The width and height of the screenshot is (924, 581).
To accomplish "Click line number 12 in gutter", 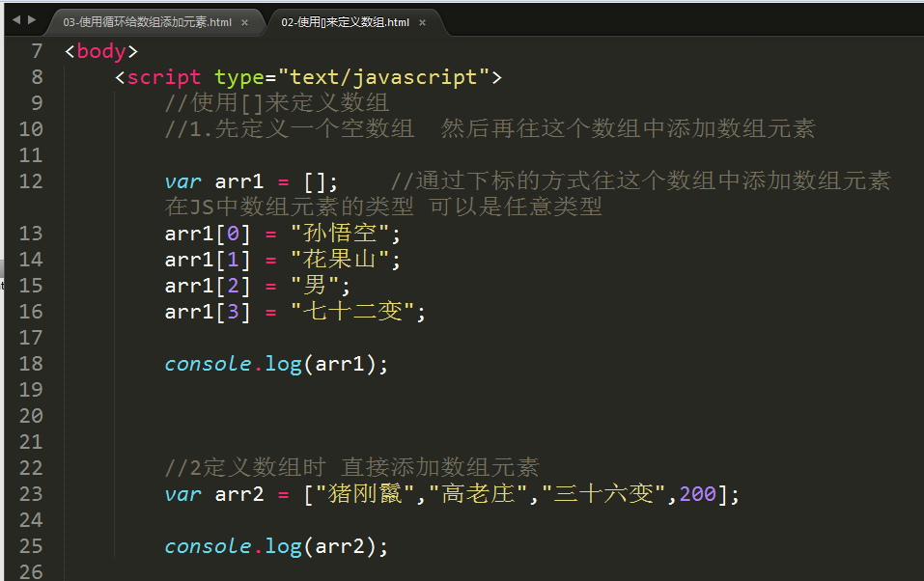I will [31, 180].
